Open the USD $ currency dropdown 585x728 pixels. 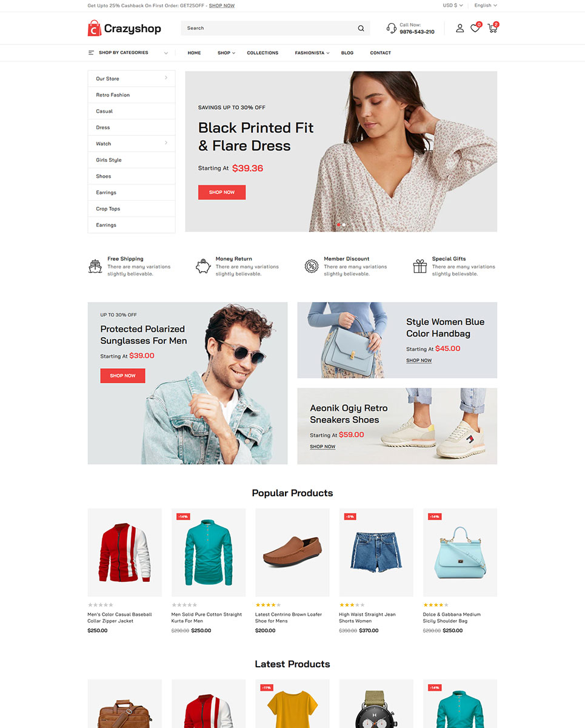(x=453, y=5)
